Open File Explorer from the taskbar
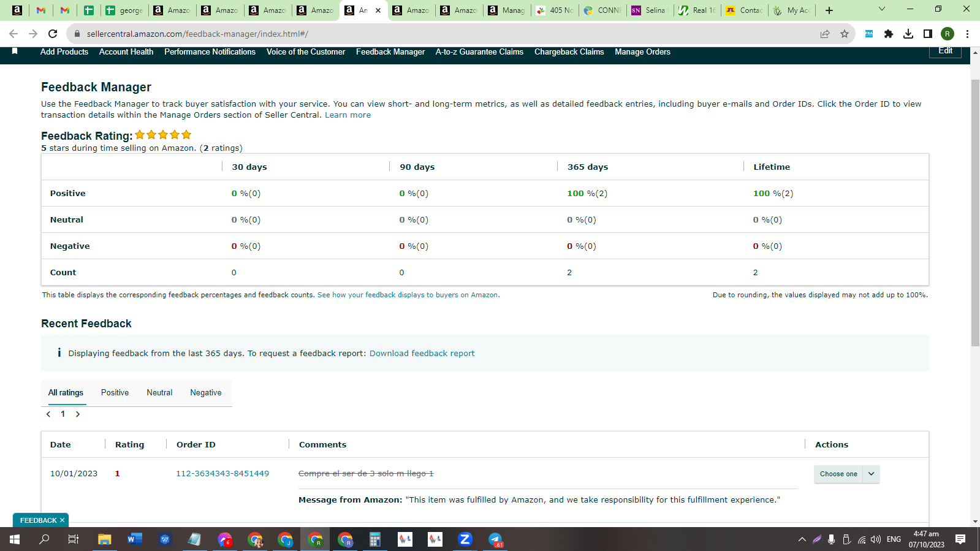Screen dimensions: 980x551 (105, 539)
